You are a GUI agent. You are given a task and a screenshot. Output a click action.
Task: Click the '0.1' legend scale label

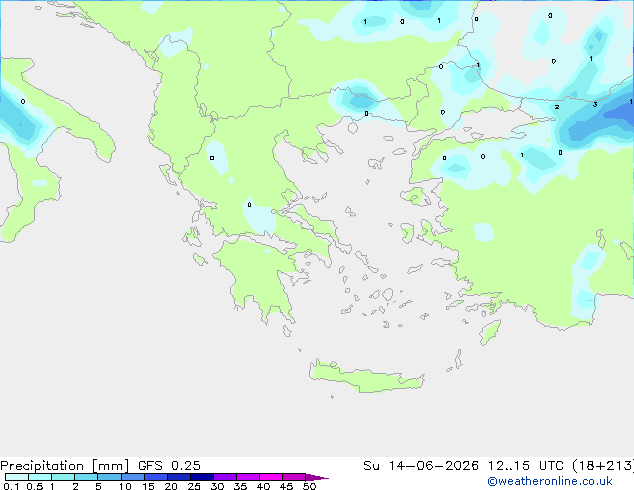click(11, 486)
